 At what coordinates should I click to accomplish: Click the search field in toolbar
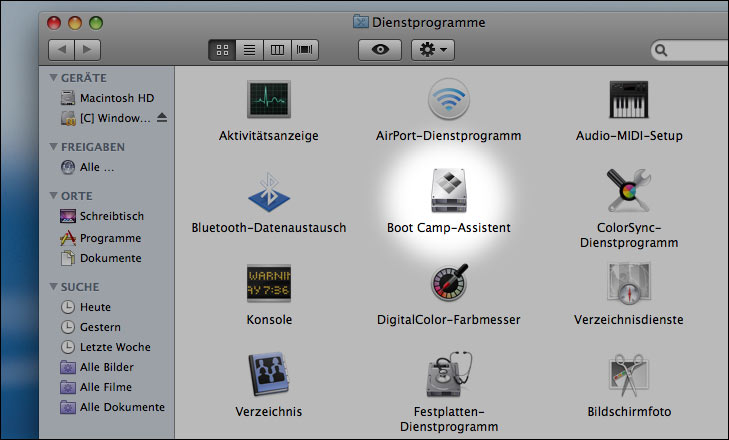(x=689, y=50)
